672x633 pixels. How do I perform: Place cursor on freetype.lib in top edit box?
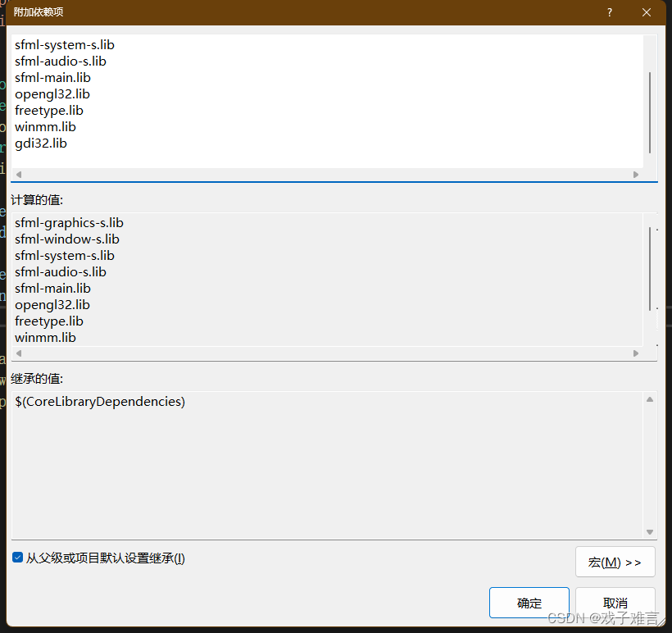(49, 111)
